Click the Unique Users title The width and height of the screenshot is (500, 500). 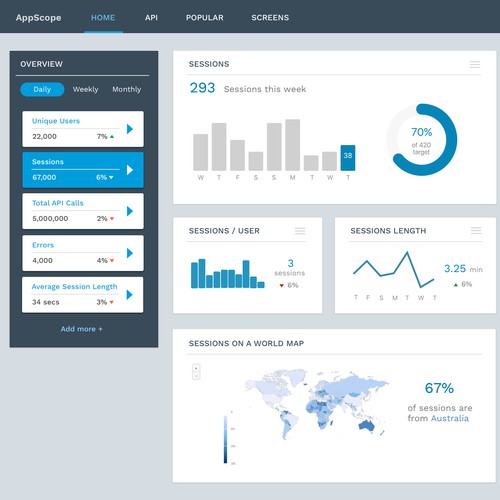tap(56, 121)
